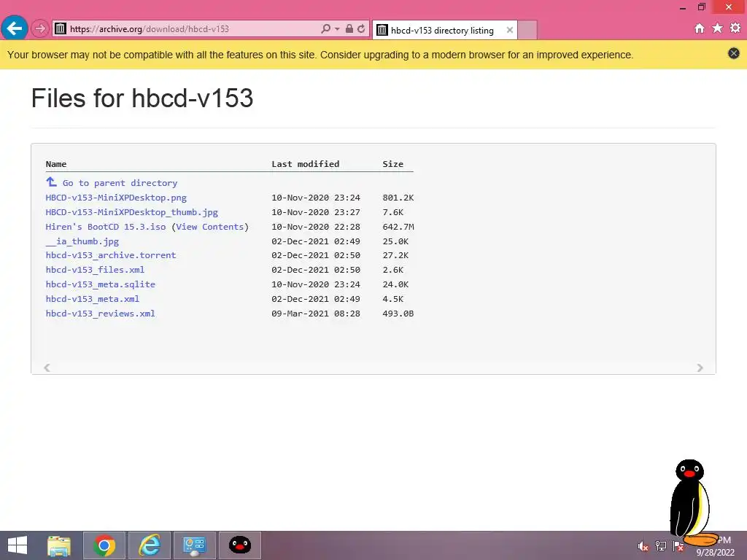Refresh the page with reload icon
The height and width of the screenshot is (560, 747).
click(361, 28)
